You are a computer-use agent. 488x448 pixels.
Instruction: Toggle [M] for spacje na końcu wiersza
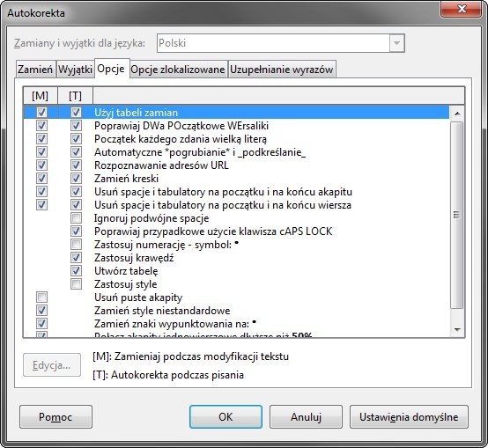click(41, 205)
